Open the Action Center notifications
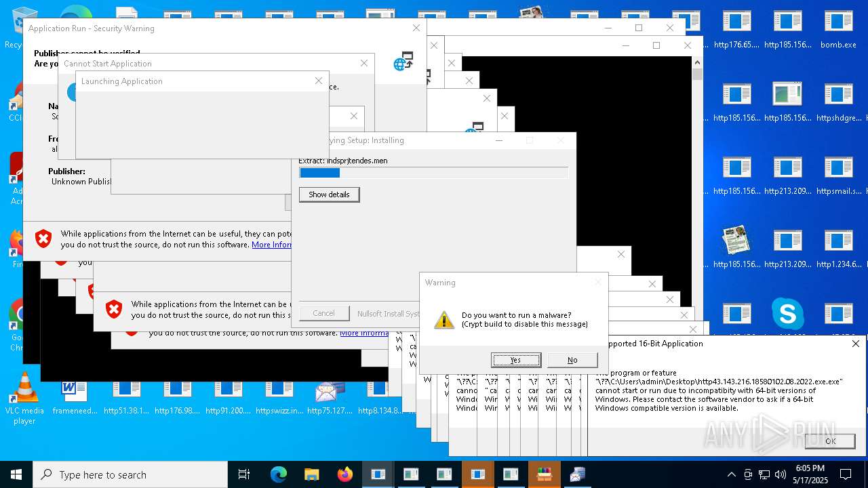The height and width of the screenshot is (488, 868). [846, 474]
